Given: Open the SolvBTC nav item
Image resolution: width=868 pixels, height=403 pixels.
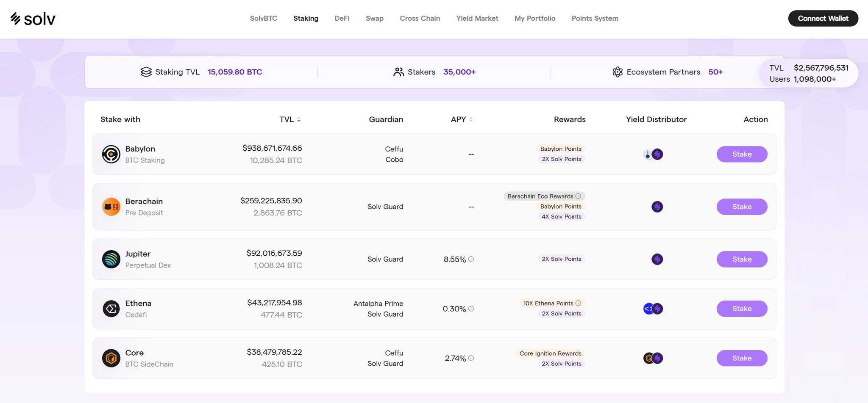Looking at the screenshot, I should coord(264,18).
